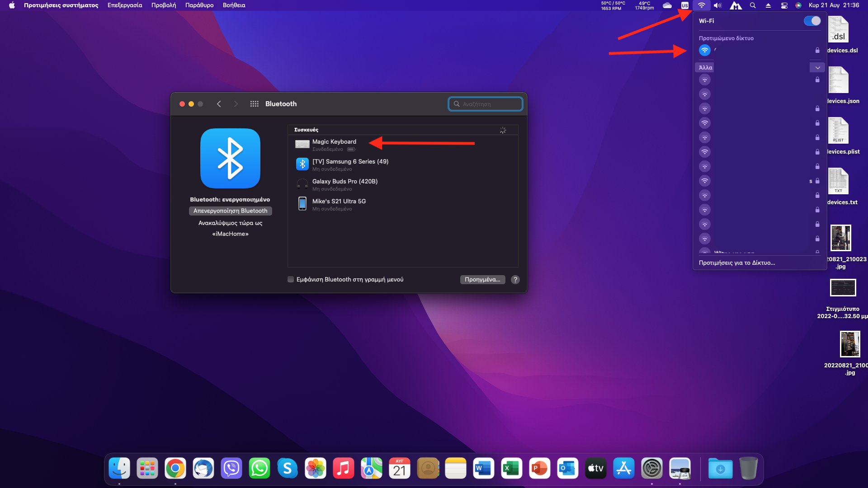Viewport: 868px width, 488px height.
Task: Click the Spotlight search magnifier icon
Action: (x=753, y=5)
